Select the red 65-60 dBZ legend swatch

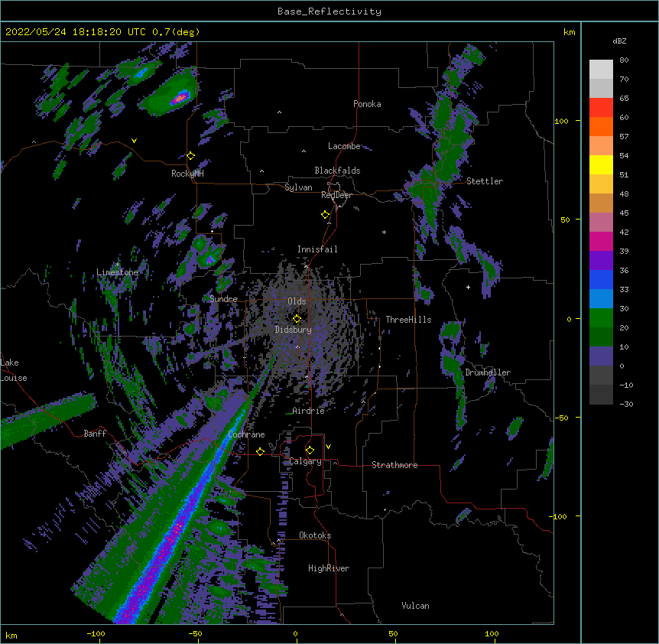pyautogui.click(x=601, y=108)
